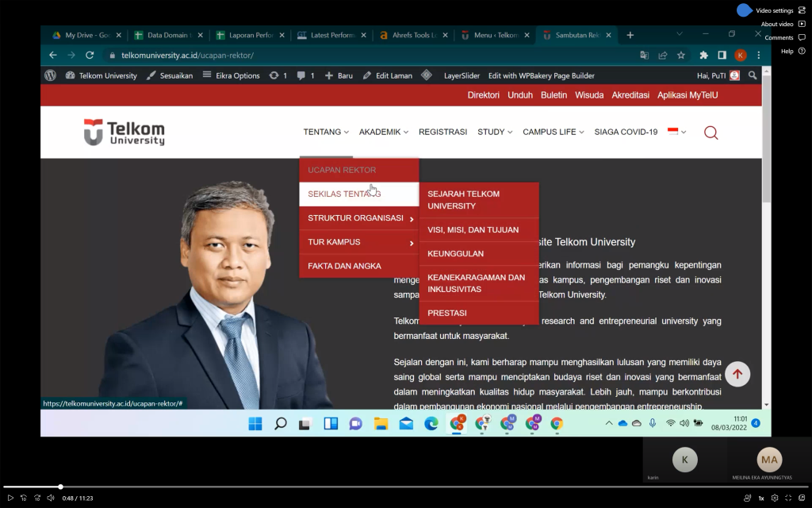This screenshot has width=812, height=508.
Task: Open WordPress admin bar search
Action: [x=753, y=75]
